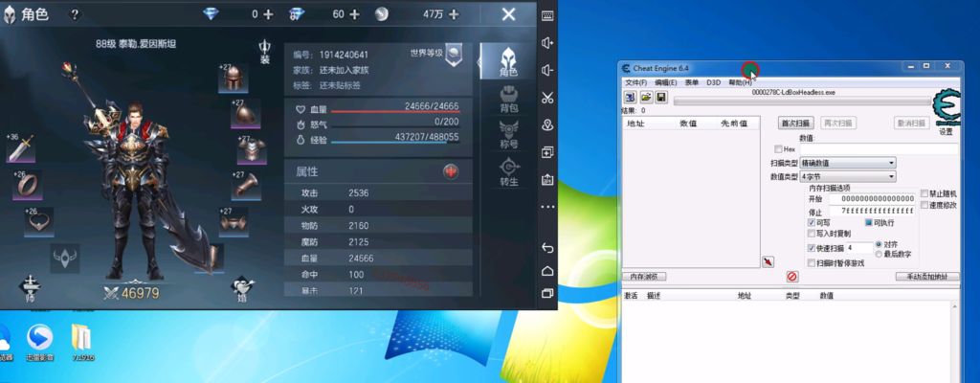
Task: Select the 最后数字 last digits radio button
Action: click(879, 254)
